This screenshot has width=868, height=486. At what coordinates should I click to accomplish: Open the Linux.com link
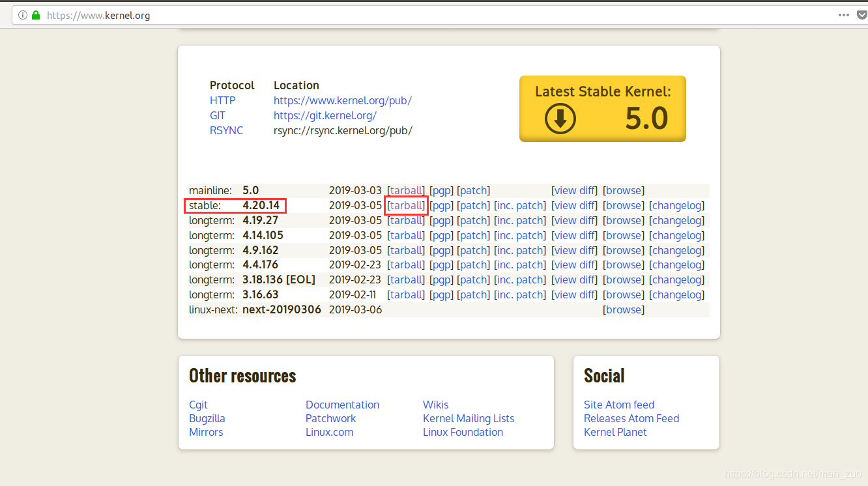click(x=330, y=432)
